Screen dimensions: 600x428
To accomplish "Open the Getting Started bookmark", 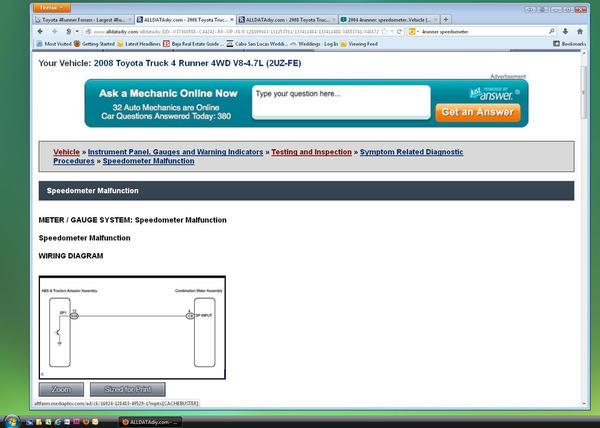I will click(94, 44).
